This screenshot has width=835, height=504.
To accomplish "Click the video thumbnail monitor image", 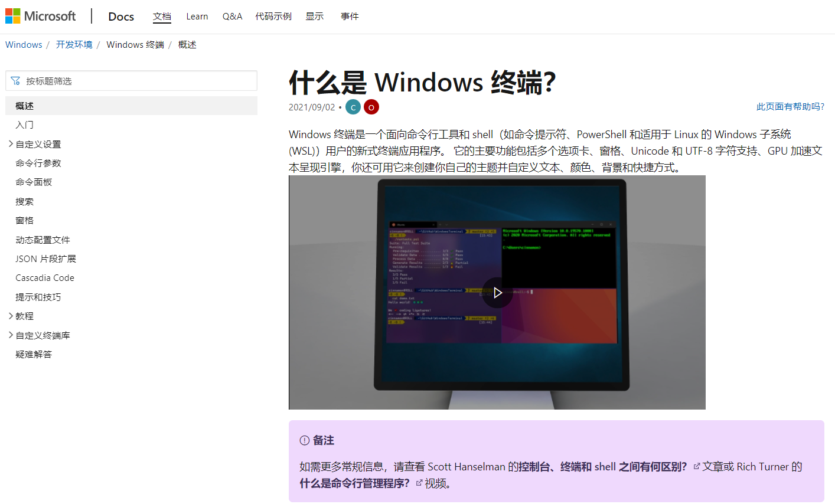I will 497,292.
